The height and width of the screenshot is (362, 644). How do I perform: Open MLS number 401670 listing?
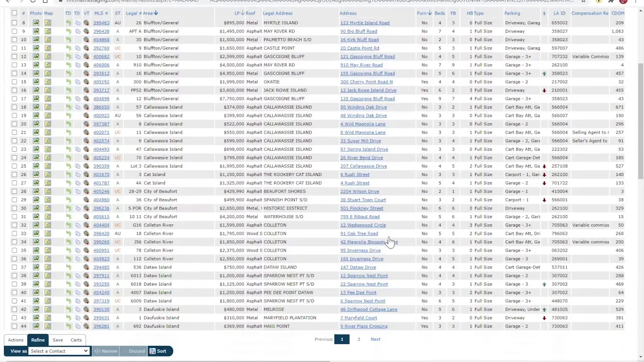[x=101, y=174]
